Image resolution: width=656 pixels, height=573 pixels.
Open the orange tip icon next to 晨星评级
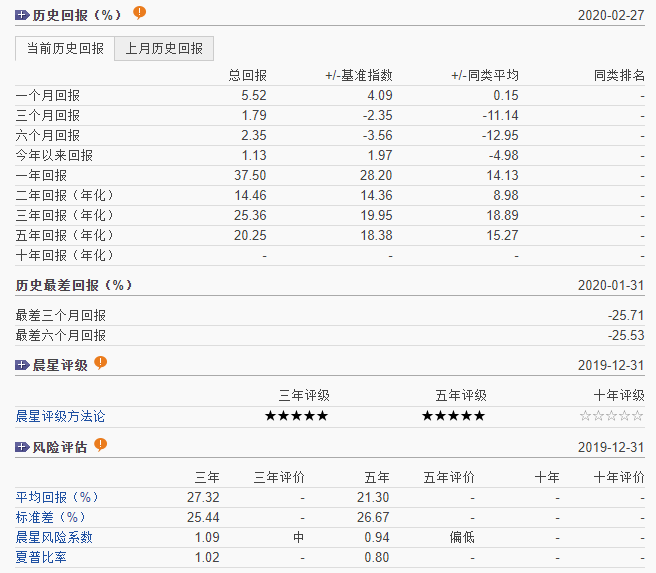[100, 364]
